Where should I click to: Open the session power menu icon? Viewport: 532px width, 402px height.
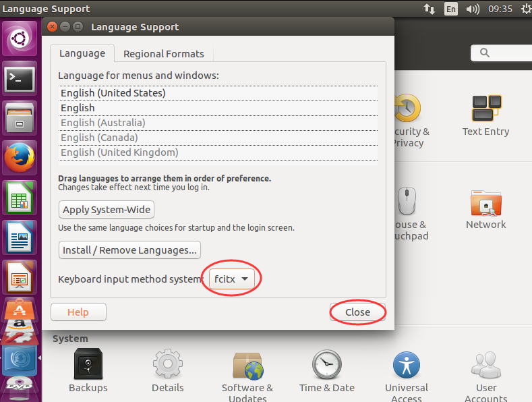(x=526, y=9)
